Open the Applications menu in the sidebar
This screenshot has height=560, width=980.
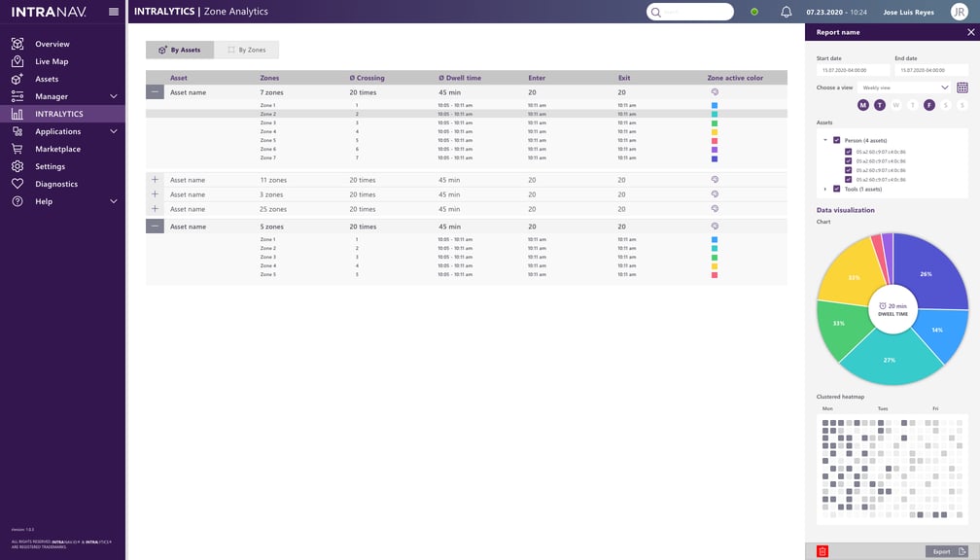(62, 131)
